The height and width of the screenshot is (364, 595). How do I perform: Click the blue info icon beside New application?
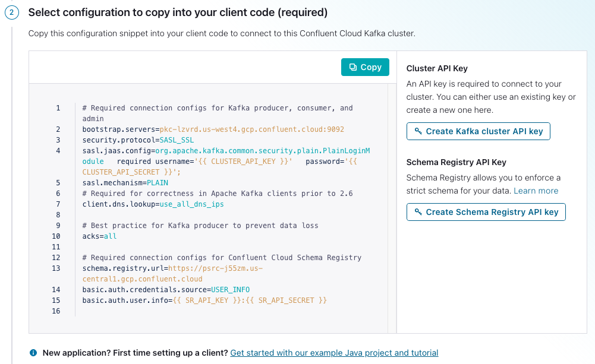pyautogui.click(x=33, y=353)
